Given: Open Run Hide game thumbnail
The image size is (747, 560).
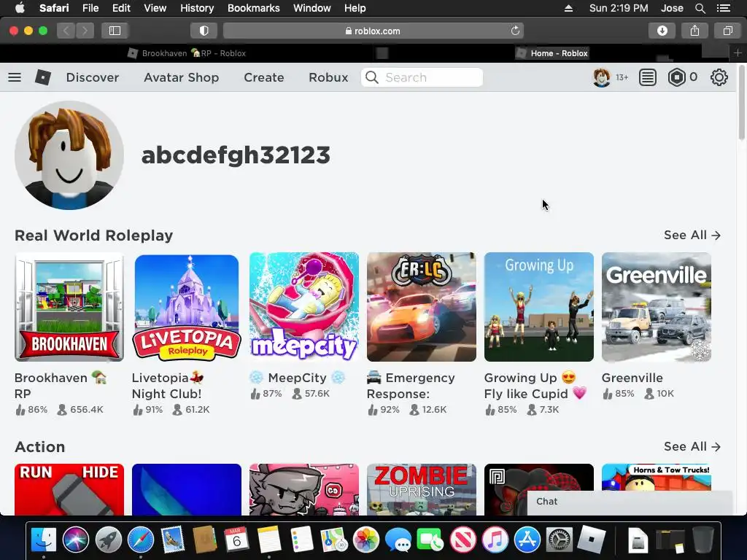Looking at the screenshot, I should [x=69, y=489].
